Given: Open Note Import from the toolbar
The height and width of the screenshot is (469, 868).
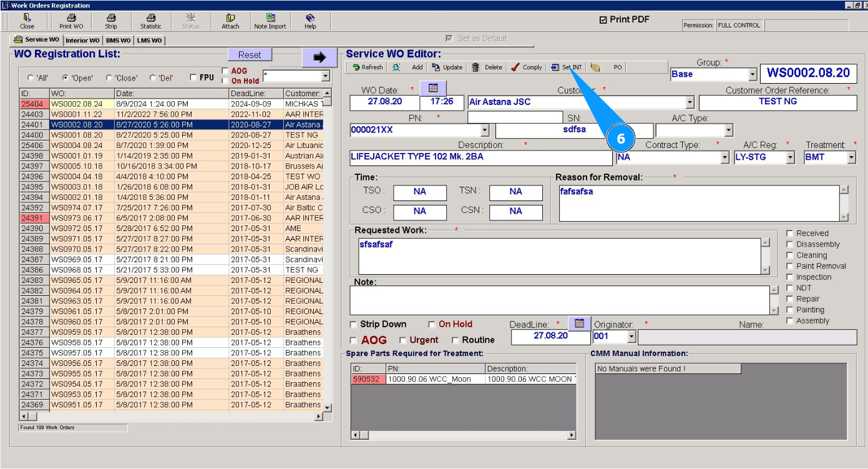Looking at the screenshot, I should tap(270, 21).
